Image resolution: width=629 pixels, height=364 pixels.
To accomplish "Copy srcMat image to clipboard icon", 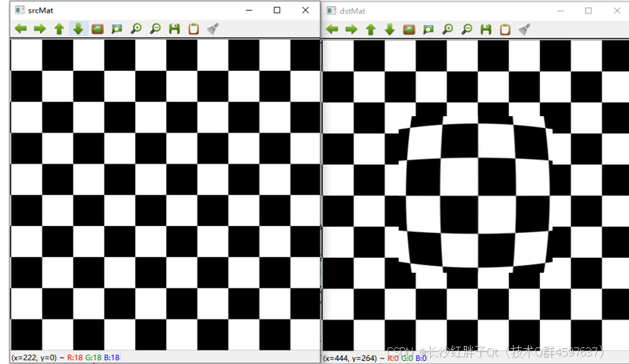I will pos(194,29).
